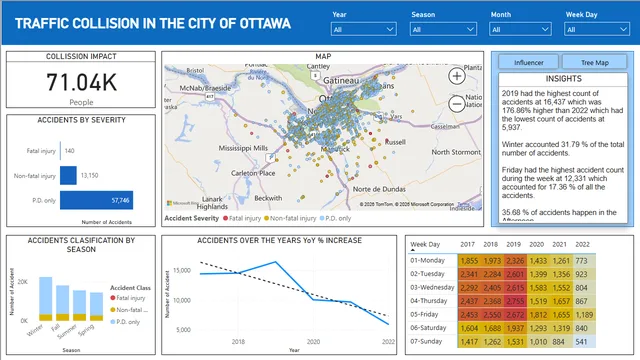The width and height of the screenshot is (640, 360).
Task: Click the Friday 2022 cell value 1,189
Action: pyautogui.click(x=584, y=315)
